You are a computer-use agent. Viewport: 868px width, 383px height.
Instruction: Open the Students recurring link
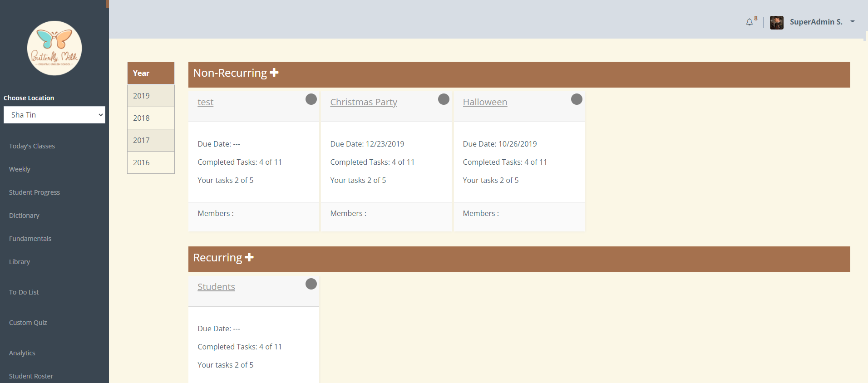point(216,287)
